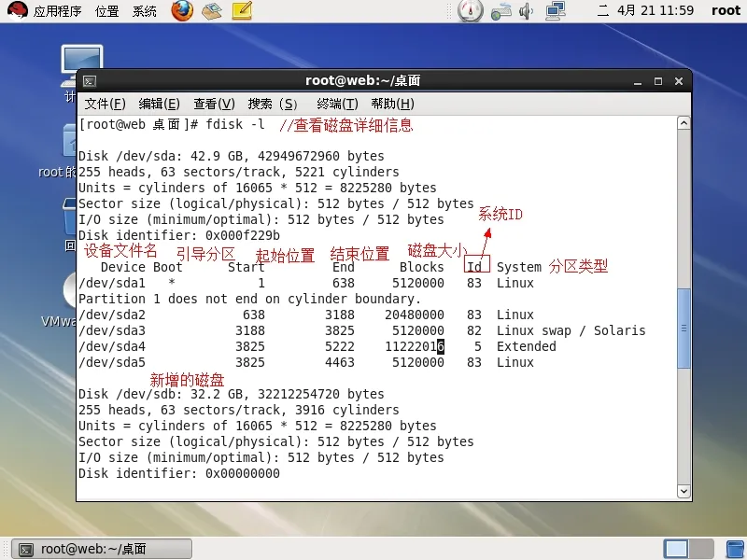
Task: Switch to the second workspace in switcher
Action: (x=701, y=549)
